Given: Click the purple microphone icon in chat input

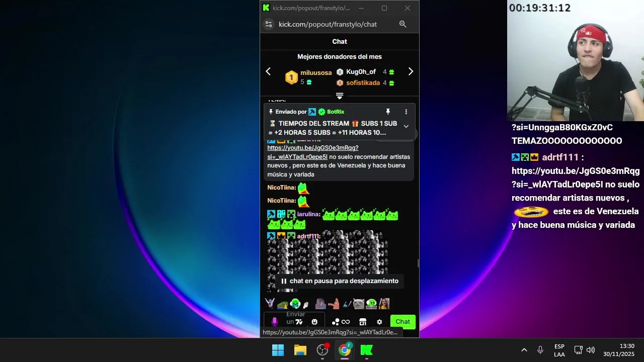Looking at the screenshot, I should click(274, 322).
